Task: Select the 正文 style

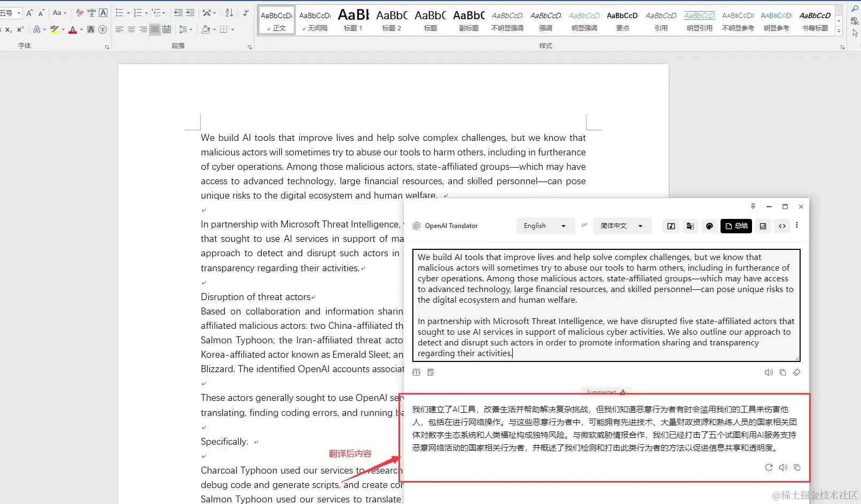Action: click(x=277, y=20)
